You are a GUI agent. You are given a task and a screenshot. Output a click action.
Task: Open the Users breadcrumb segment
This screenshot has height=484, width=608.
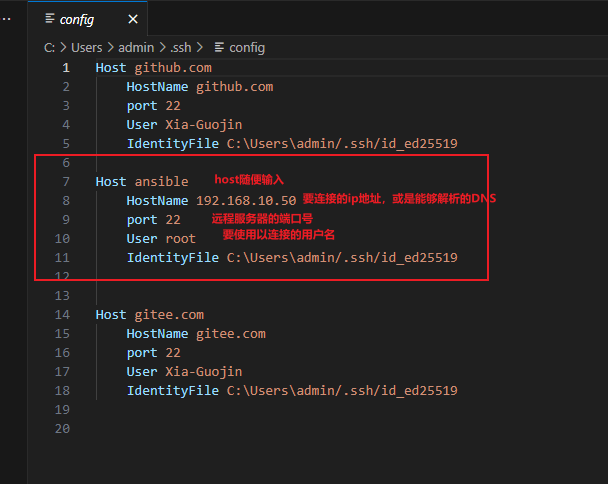[x=86, y=48]
